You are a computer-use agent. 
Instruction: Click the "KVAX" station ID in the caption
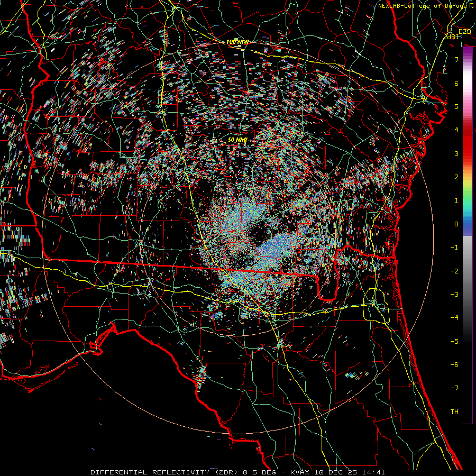300,472
